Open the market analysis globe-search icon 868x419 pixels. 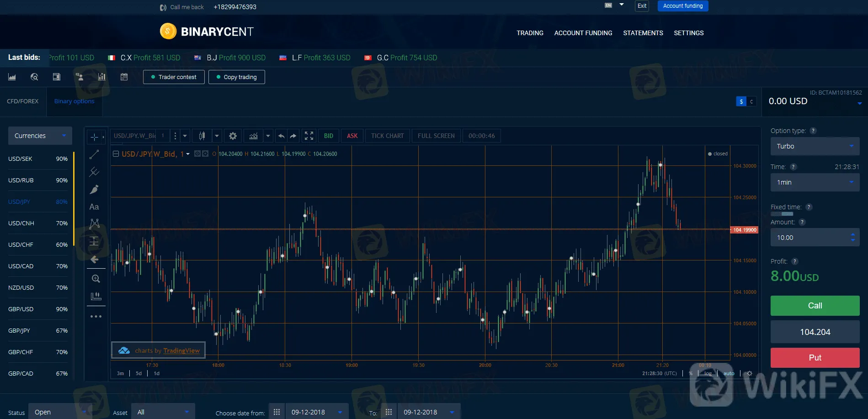34,77
